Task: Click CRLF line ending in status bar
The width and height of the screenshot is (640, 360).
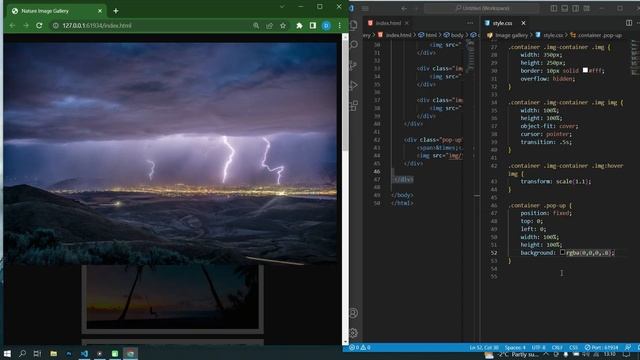Action: (557, 347)
